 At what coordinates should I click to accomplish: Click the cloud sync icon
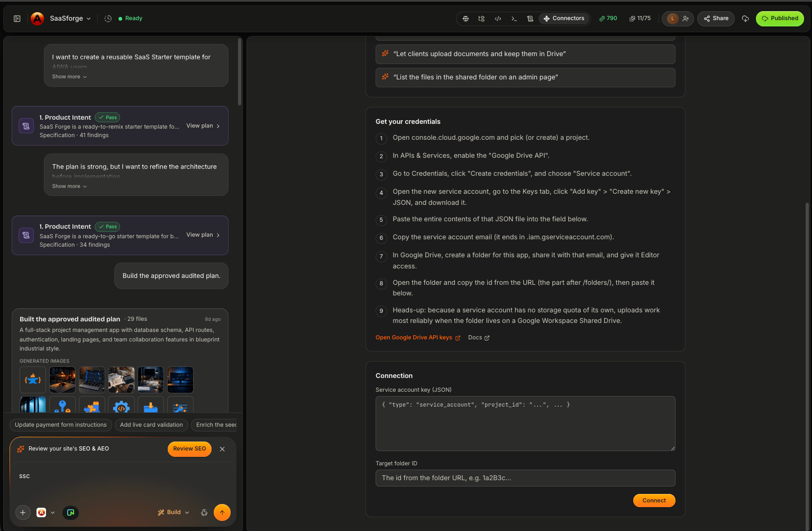pos(745,19)
